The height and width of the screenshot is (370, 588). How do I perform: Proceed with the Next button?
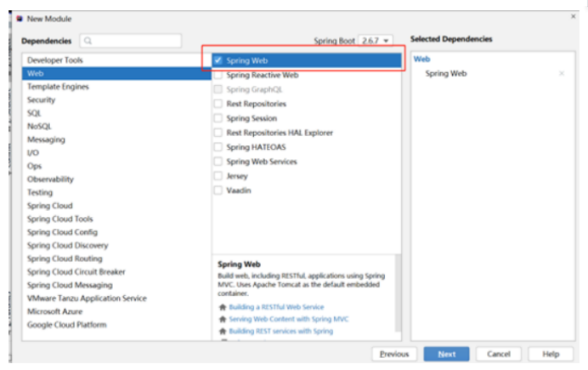tap(446, 354)
